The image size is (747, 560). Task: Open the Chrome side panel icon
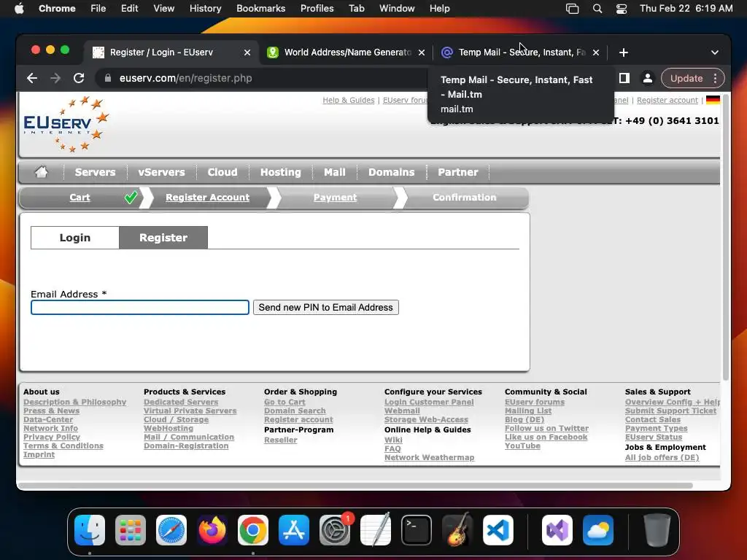pyautogui.click(x=624, y=78)
